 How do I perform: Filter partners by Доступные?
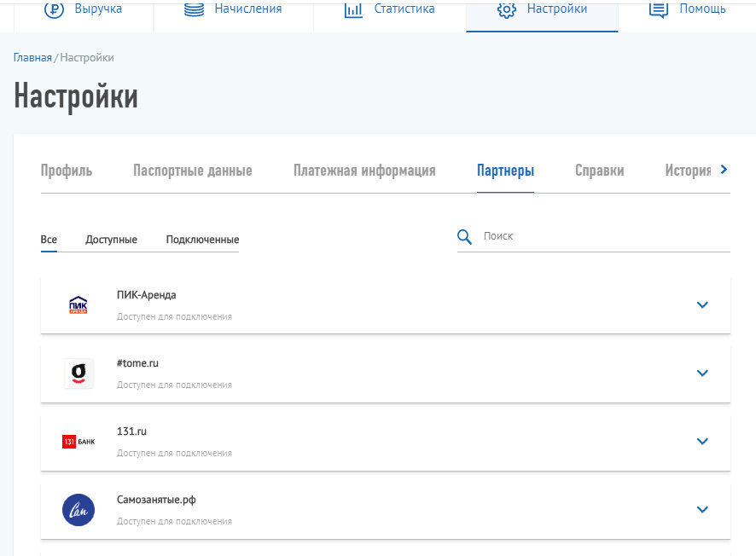(x=112, y=240)
